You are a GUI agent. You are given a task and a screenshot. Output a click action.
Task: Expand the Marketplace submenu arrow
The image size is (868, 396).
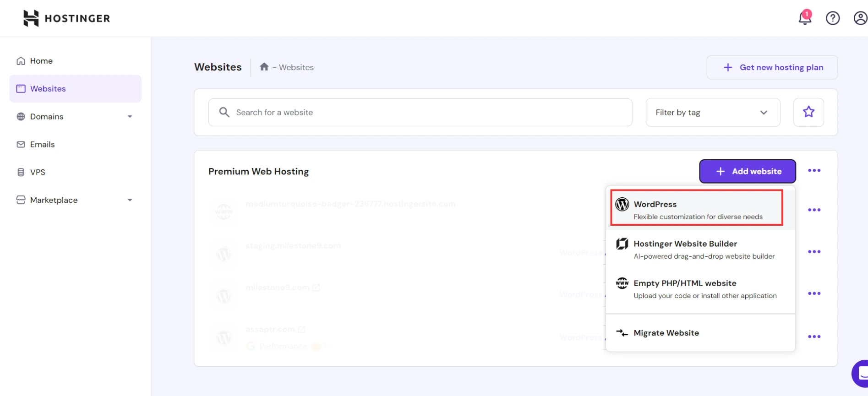click(130, 200)
